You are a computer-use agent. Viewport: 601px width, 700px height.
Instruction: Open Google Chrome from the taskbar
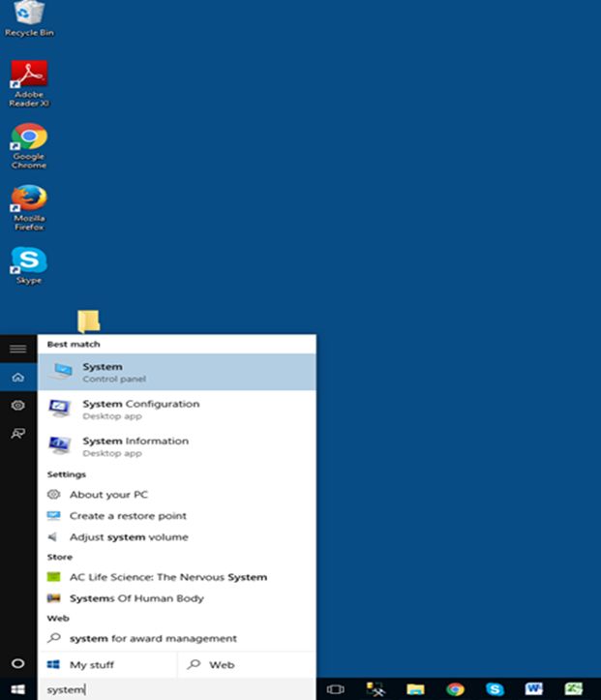pos(455,689)
